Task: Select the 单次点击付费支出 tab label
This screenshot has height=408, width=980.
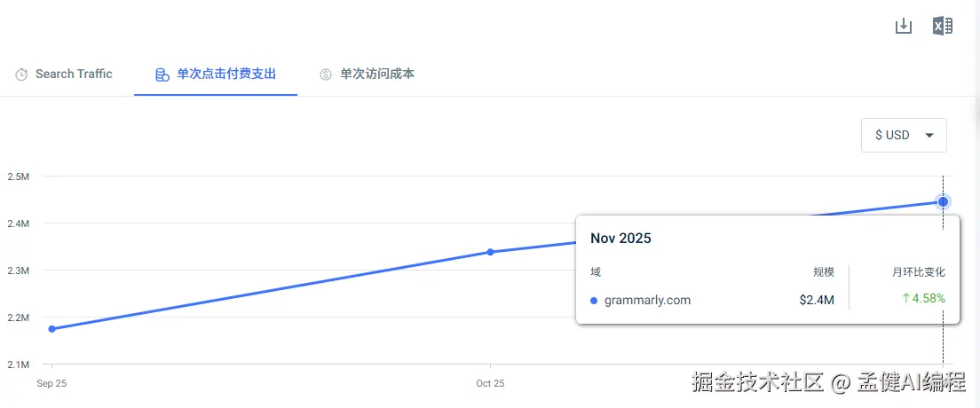Action: click(x=226, y=75)
